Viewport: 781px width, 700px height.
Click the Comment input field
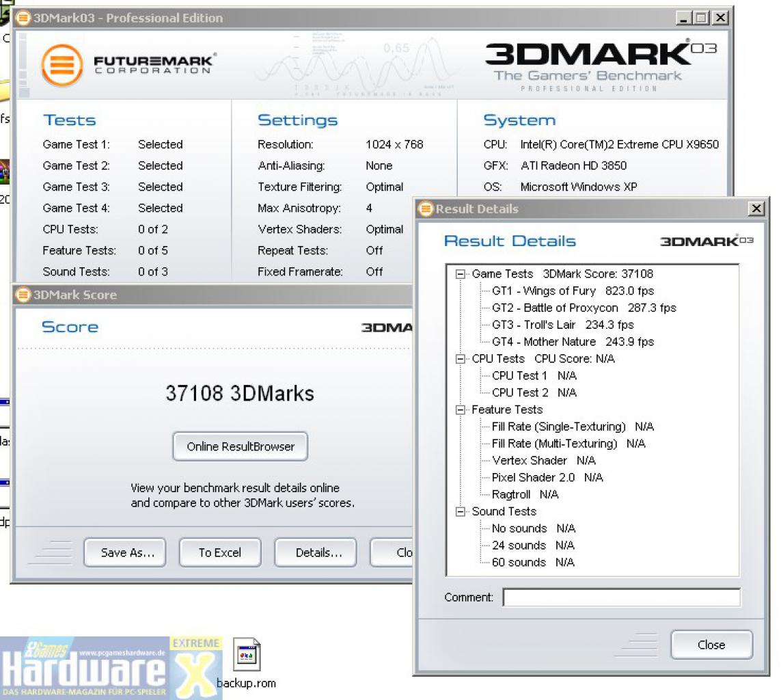coord(622,597)
